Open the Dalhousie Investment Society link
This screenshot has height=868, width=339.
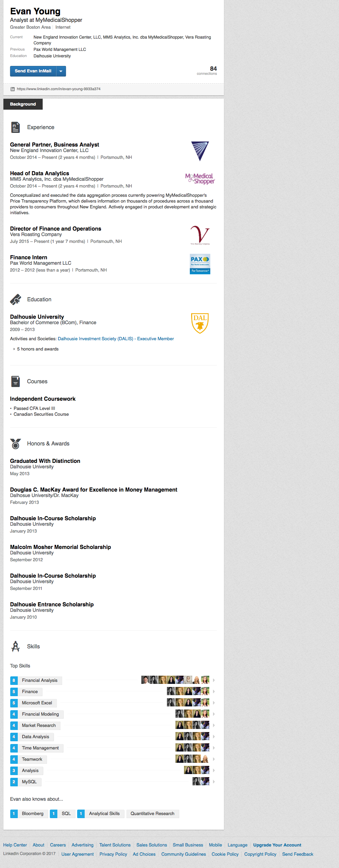click(116, 339)
